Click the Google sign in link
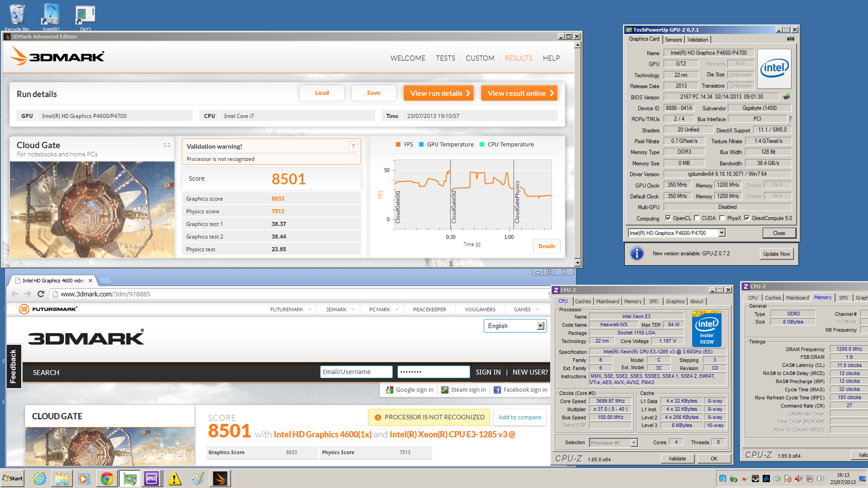868x488 pixels. (410, 390)
